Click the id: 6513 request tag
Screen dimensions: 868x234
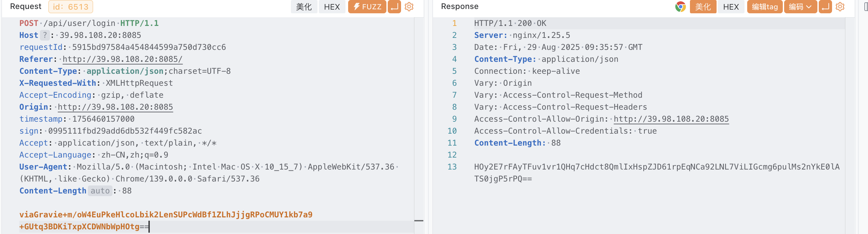click(71, 7)
